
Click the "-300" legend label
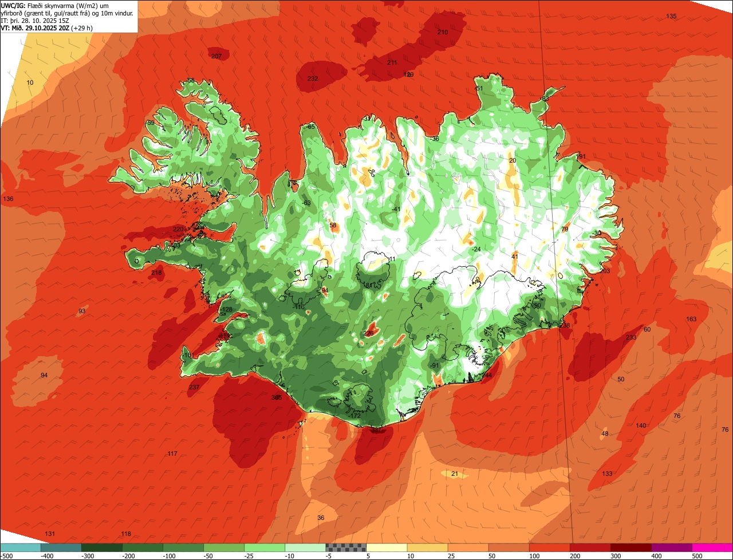coord(88,556)
